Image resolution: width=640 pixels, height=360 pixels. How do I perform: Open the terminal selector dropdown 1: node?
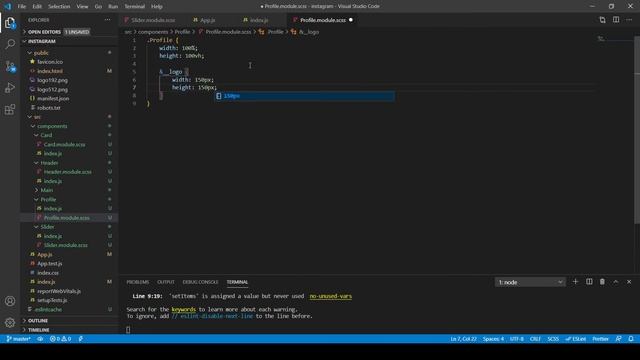tap(530, 282)
